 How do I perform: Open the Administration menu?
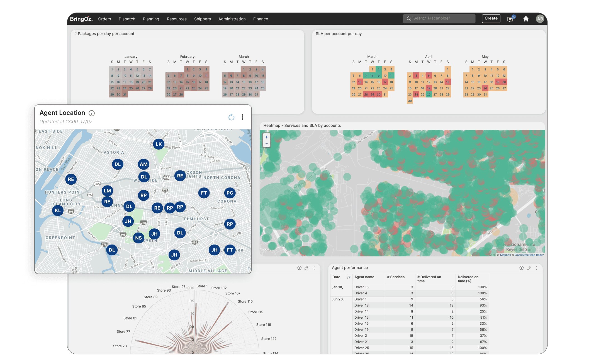pos(232,19)
